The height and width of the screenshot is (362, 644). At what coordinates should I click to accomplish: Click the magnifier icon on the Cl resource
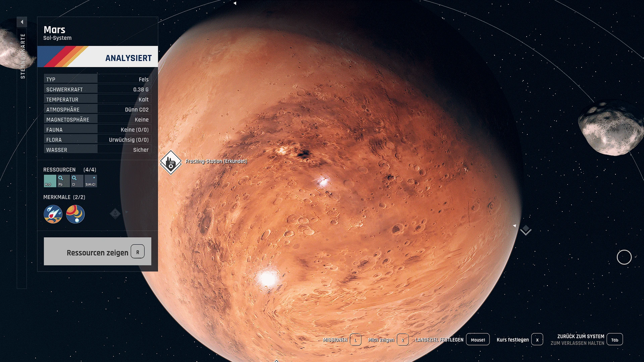point(74,178)
